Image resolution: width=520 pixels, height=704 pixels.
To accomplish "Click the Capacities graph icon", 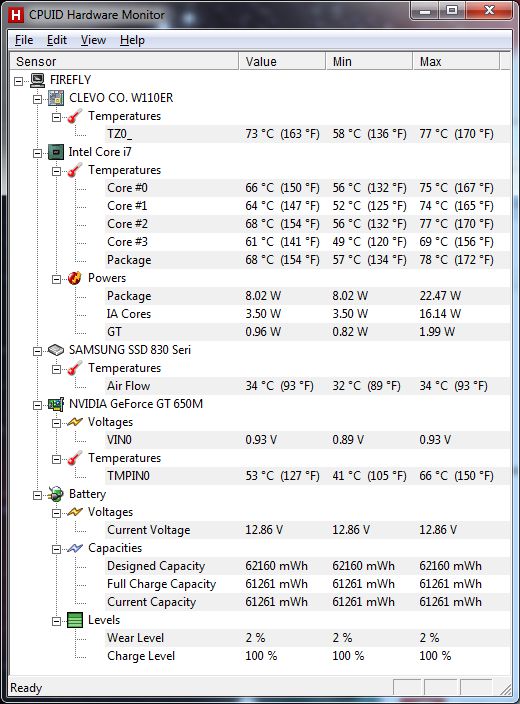I will tap(75, 548).
